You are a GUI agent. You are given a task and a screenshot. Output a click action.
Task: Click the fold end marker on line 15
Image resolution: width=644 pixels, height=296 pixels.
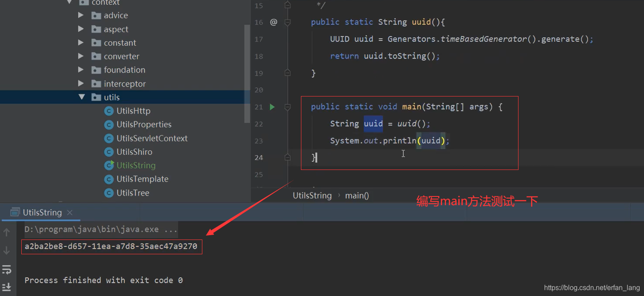(287, 5)
